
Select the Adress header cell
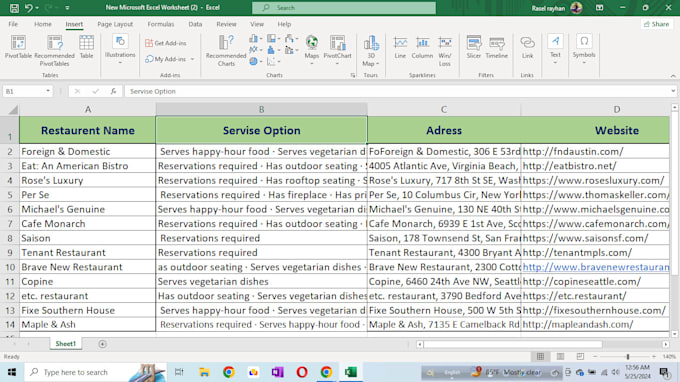tap(444, 130)
